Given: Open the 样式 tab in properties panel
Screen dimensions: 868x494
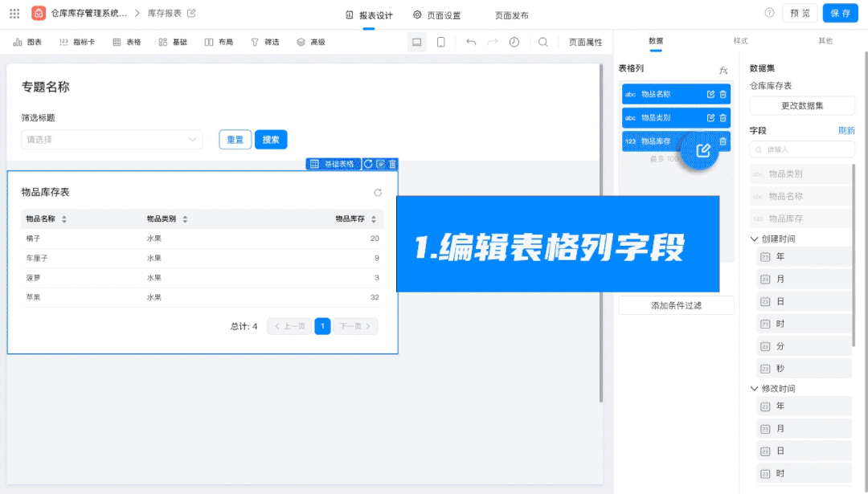Looking at the screenshot, I should 740,41.
